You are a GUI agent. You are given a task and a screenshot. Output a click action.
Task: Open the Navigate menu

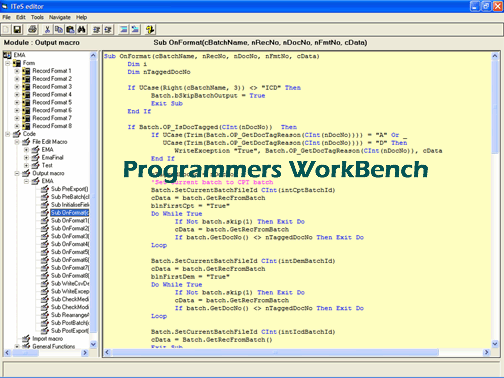pos(60,17)
